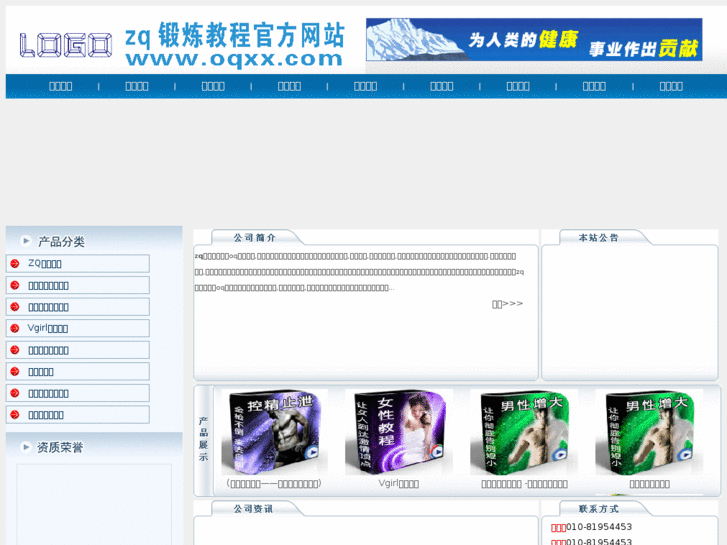
Task: Select the 本站公告 tab
Action: 599,238
